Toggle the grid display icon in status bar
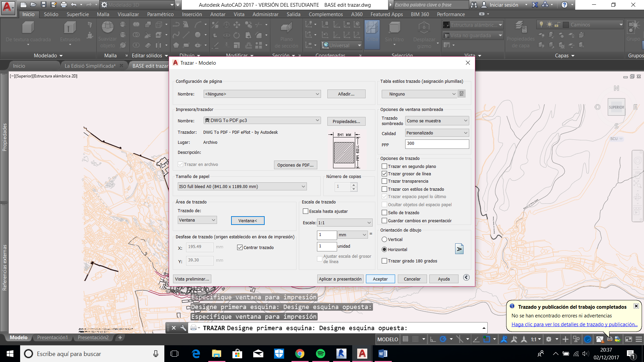The width and height of the screenshot is (644, 362). click(x=405, y=339)
